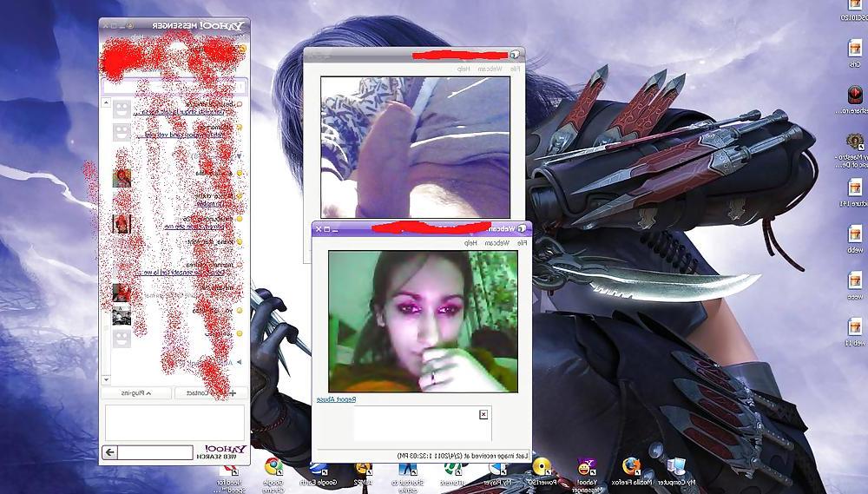This screenshot has width=868, height=494.
Task: Open the Help menu in upper webcam window
Action: pyautogui.click(x=464, y=69)
